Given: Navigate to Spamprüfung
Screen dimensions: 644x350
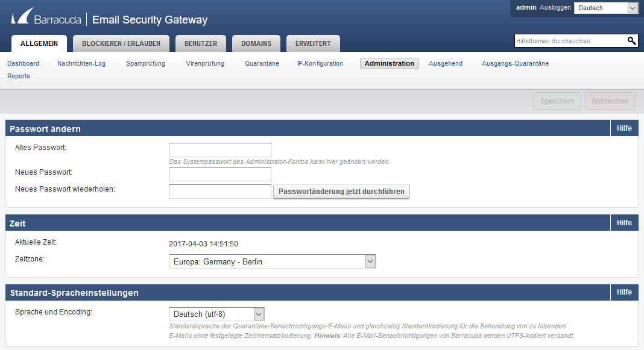Looking at the screenshot, I should 145,63.
